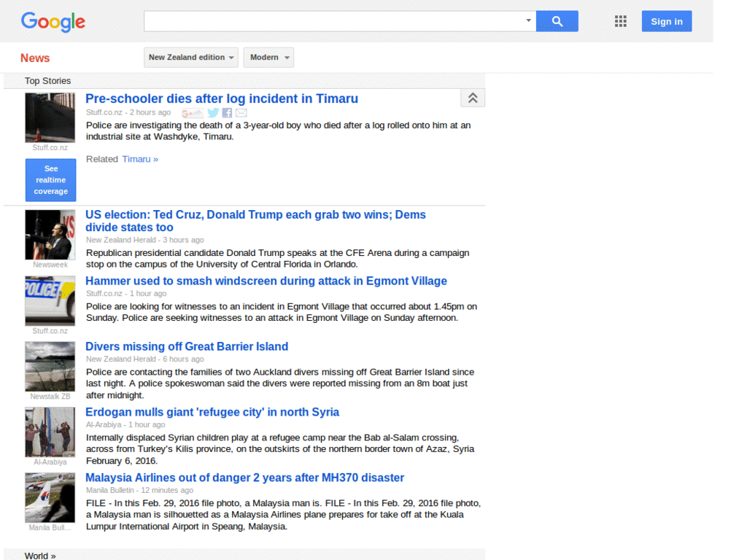Viewport: 747px width, 560px height.
Task: Click the police car thumbnail
Action: pyautogui.click(x=50, y=300)
